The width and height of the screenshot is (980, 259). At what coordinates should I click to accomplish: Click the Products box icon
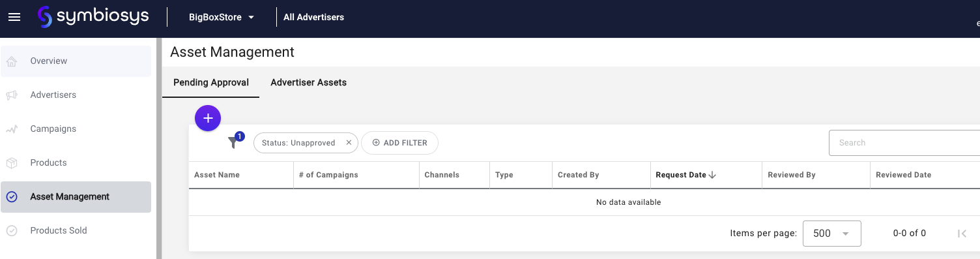pyautogui.click(x=12, y=163)
